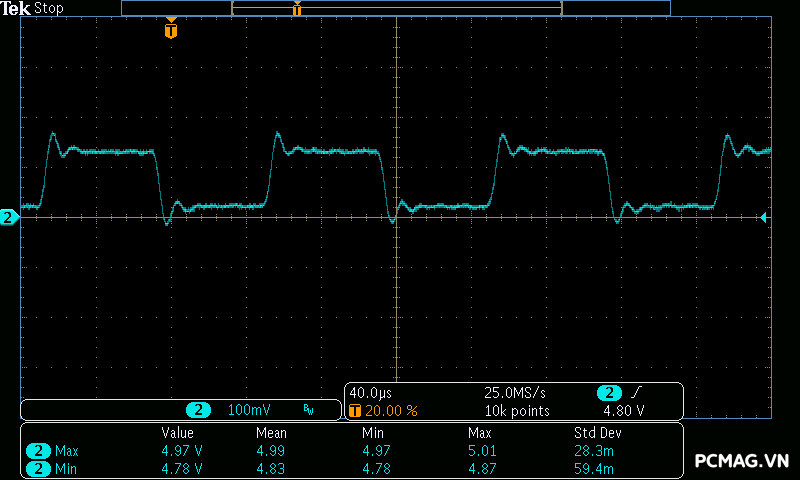Click the orange T icon beside 20.00 %
Image resolution: width=800 pixels, height=480 pixels.
tap(355, 410)
